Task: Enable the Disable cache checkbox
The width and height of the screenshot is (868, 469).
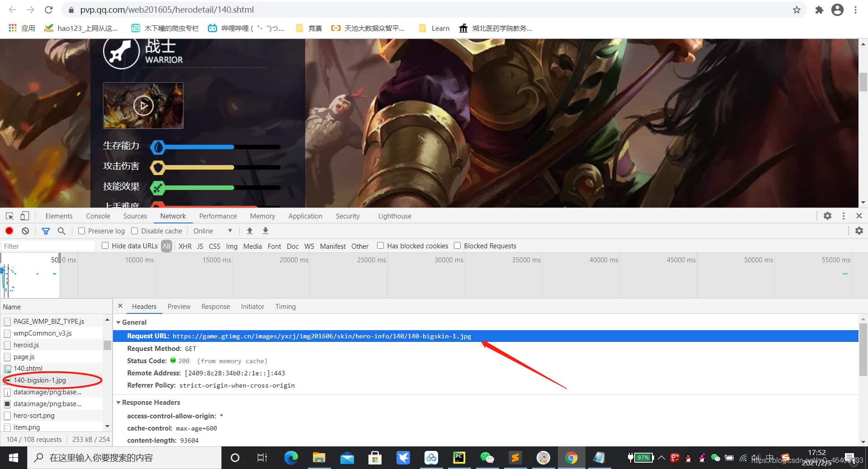Action: 135,231
